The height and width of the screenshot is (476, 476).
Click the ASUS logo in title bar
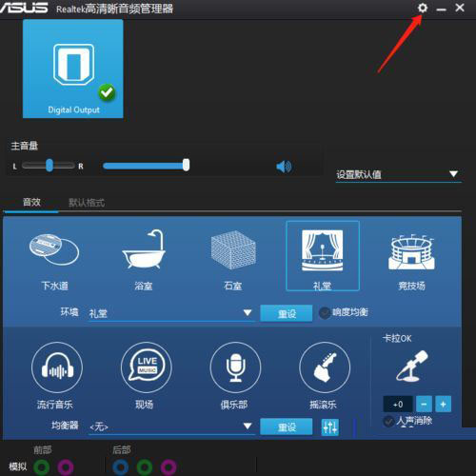[24, 8]
